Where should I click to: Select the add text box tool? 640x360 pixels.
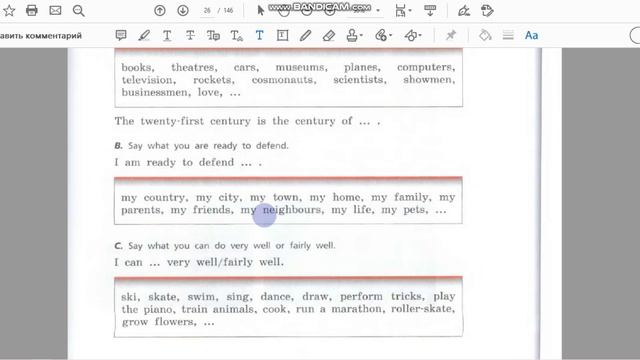(282, 36)
